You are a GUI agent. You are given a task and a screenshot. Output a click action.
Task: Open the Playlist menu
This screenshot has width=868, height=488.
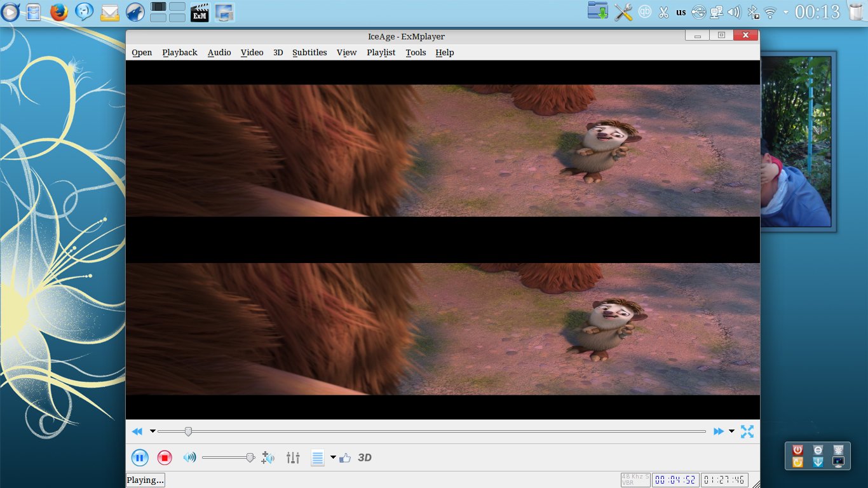tap(381, 53)
